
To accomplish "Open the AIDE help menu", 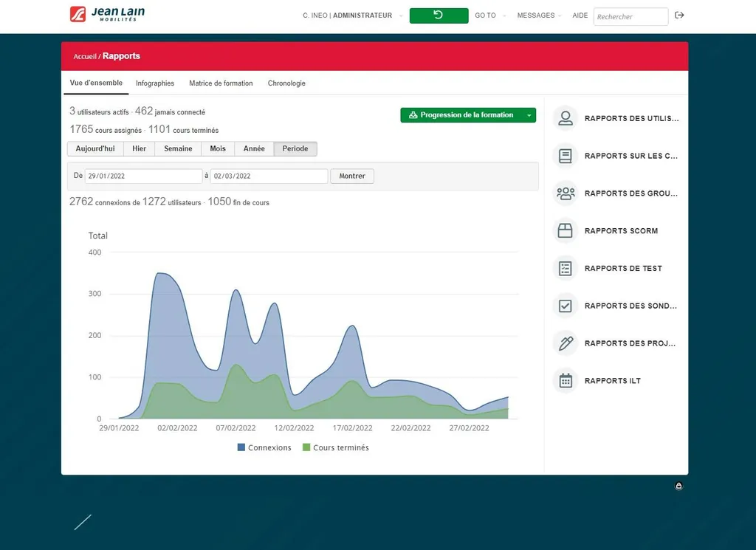I will [580, 16].
